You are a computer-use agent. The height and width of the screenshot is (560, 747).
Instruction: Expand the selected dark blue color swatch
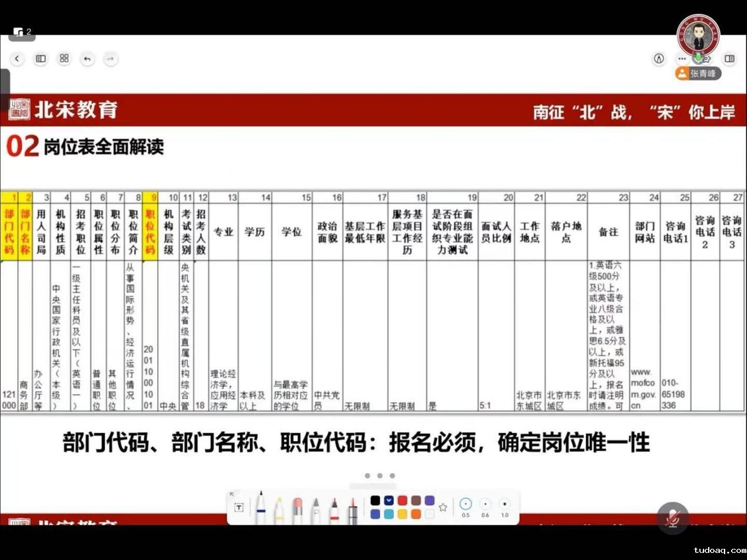(389, 501)
